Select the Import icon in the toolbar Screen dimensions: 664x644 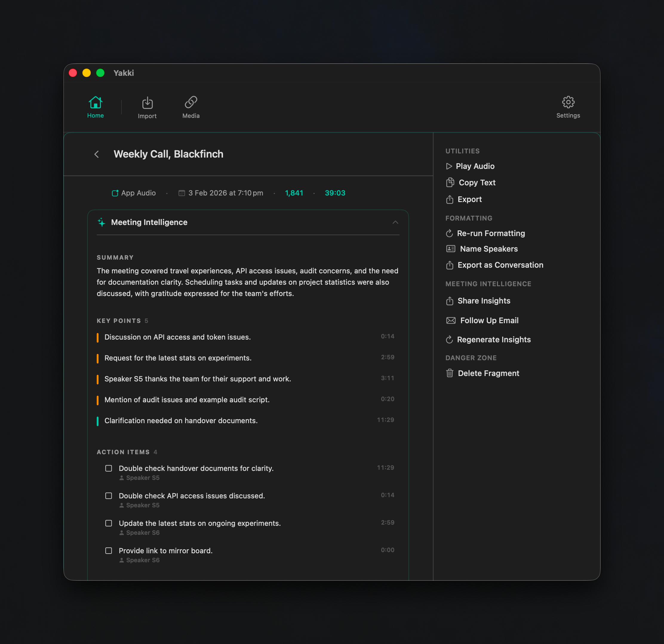tap(147, 103)
